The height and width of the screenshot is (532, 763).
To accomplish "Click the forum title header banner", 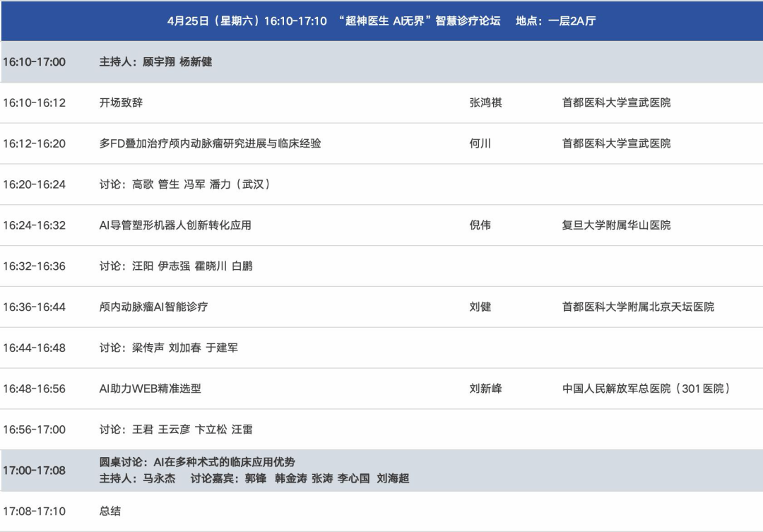I will [381, 21].
